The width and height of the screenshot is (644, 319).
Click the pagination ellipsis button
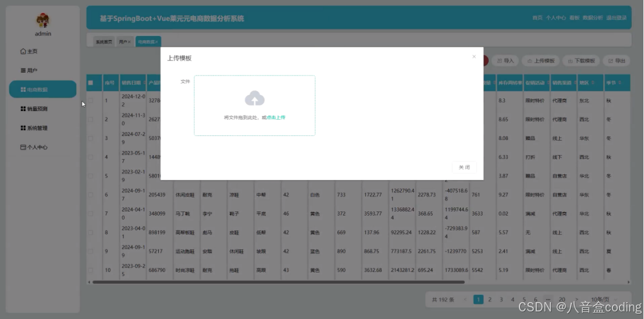tap(547, 299)
